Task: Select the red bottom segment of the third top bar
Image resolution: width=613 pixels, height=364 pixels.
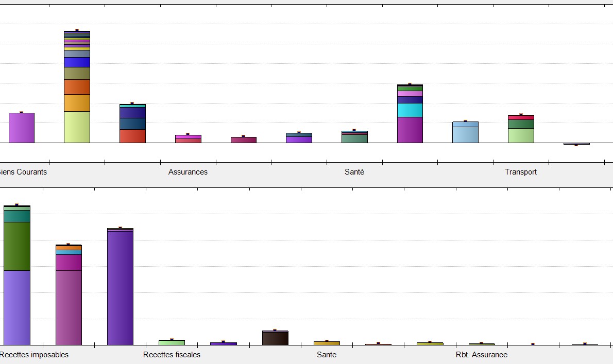Action: [x=132, y=136]
